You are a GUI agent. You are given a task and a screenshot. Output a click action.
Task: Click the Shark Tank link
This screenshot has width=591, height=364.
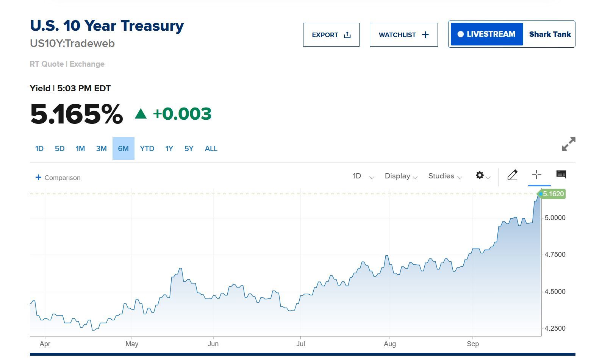tap(550, 34)
